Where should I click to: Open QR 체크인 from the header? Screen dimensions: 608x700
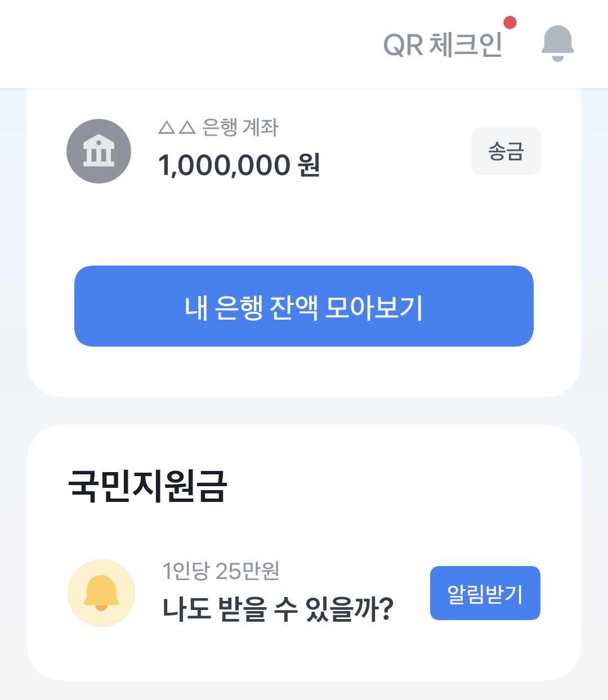click(x=442, y=44)
